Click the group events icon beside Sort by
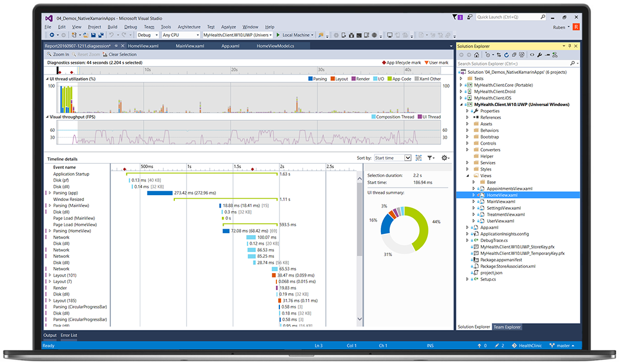 pyautogui.click(x=419, y=158)
